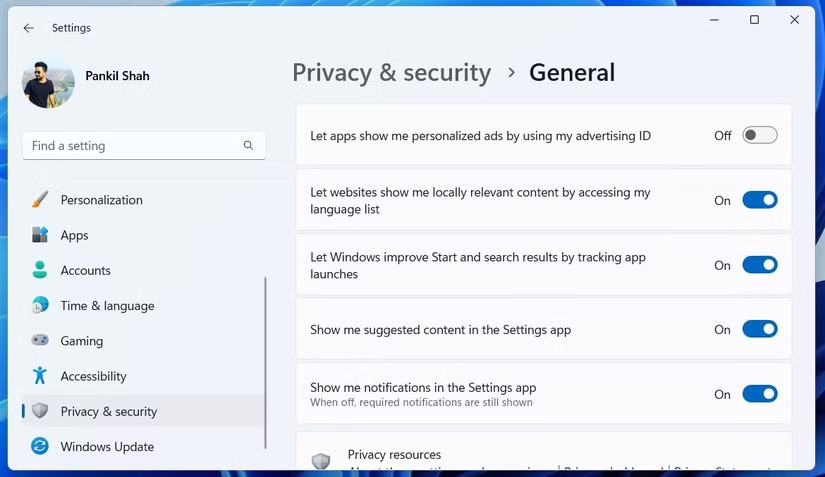825x477 pixels.
Task: Turn on personalized ads advertising ID toggle
Action: [x=760, y=135]
